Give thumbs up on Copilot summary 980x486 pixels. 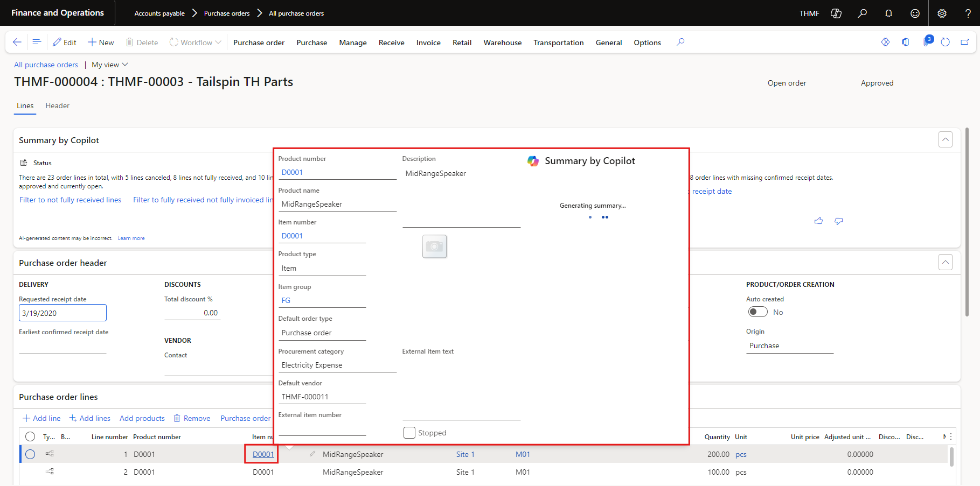pyautogui.click(x=818, y=221)
